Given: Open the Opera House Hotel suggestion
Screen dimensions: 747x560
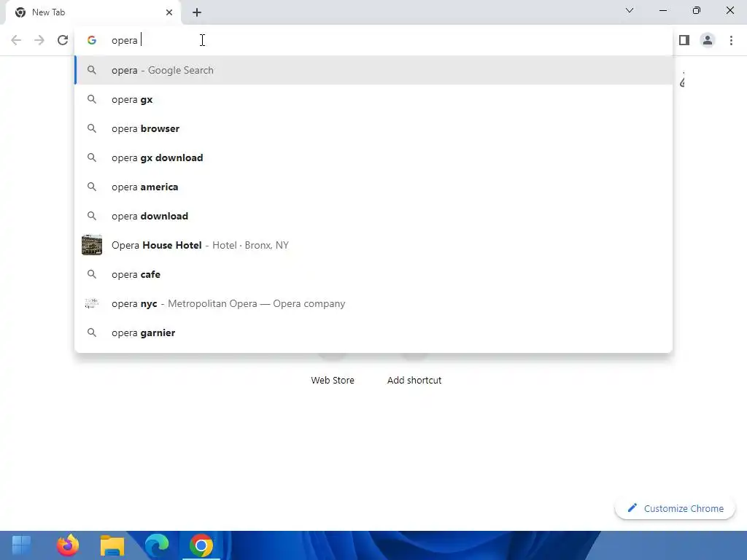Looking at the screenshot, I should [x=373, y=245].
